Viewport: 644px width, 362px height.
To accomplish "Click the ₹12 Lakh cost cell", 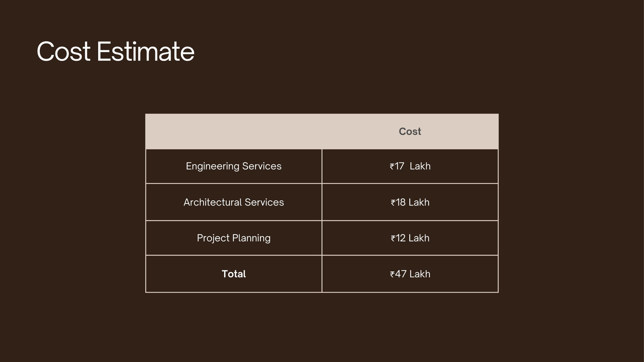I will pyautogui.click(x=410, y=238).
